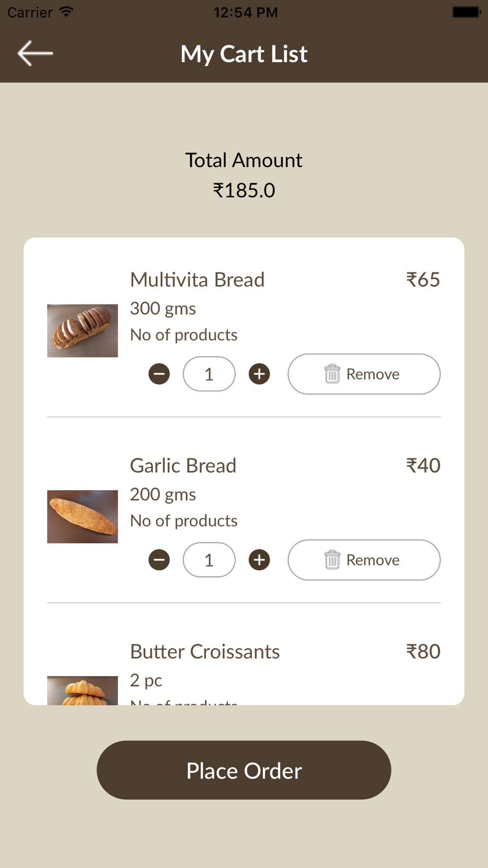Image resolution: width=488 pixels, height=868 pixels.
Task: Go back using the arrow icon
Action: (35, 53)
